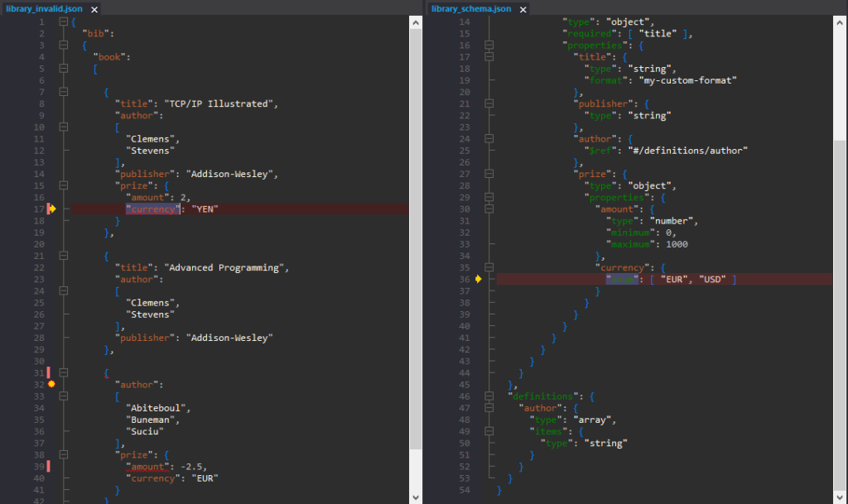Click "#/definitions/author" reference value

(x=688, y=151)
